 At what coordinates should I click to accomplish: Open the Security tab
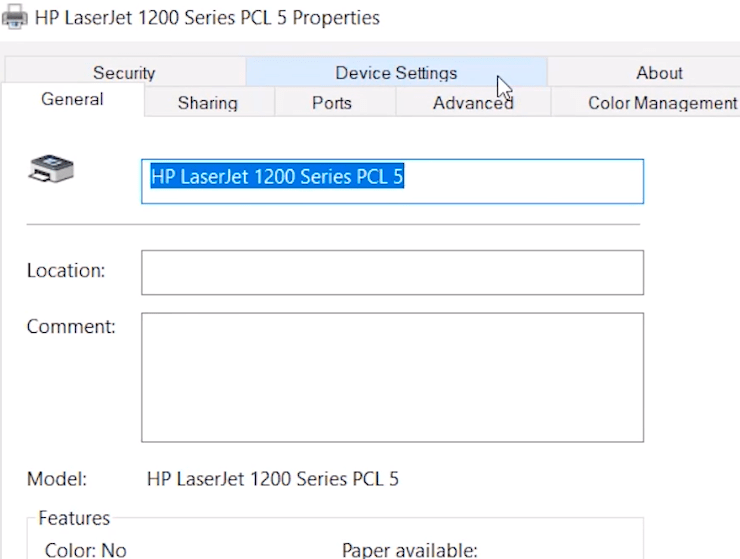(124, 73)
